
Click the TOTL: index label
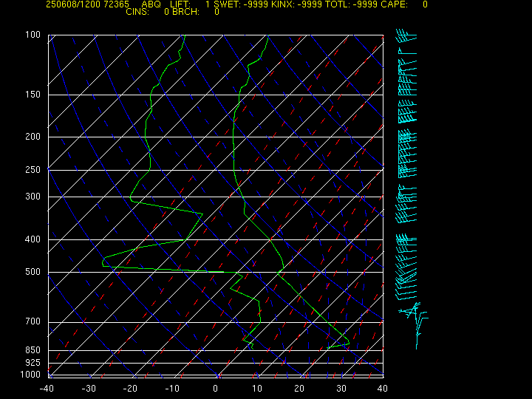point(337,4)
